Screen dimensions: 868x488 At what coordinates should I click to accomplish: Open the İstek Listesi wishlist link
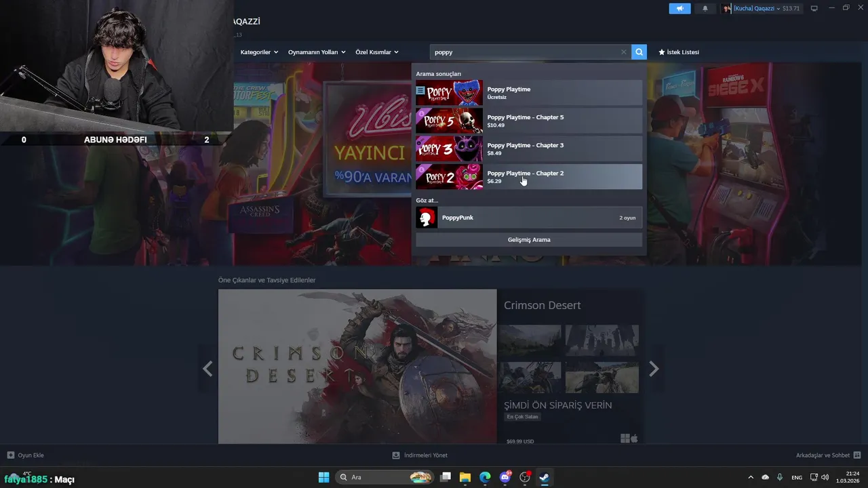(x=679, y=52)
